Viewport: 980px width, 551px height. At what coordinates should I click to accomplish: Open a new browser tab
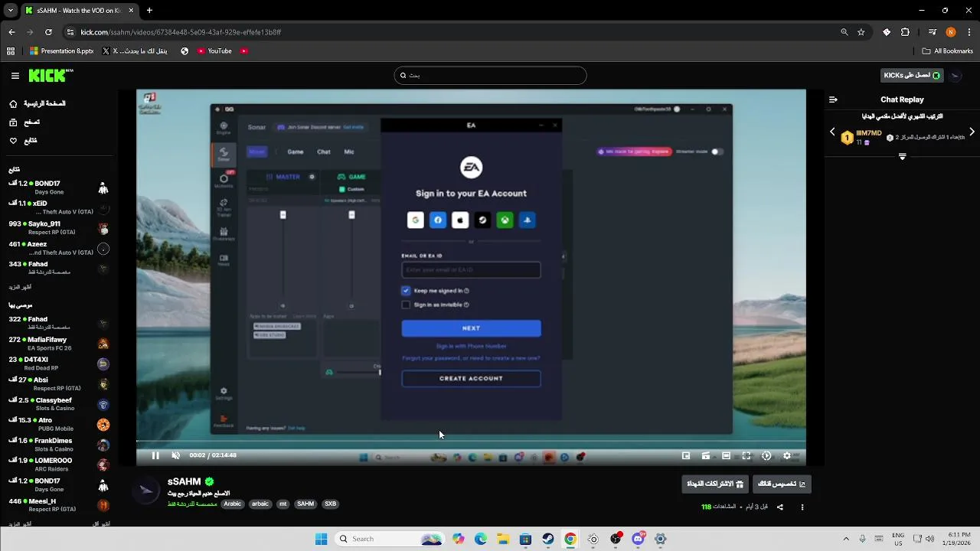click(x=149, y=11)
